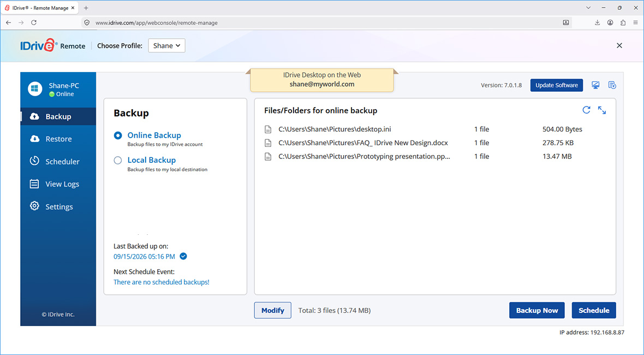Image resolution: width=644 pixels, height=355 pixels.
Task: Select the Local Backup radio button
Action: [x=118, y=160]
